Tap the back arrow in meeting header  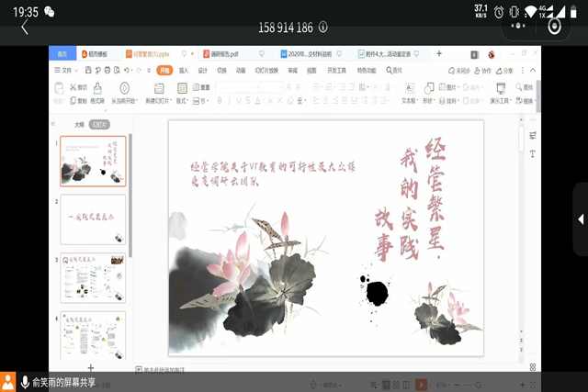[x=25, y=28]
